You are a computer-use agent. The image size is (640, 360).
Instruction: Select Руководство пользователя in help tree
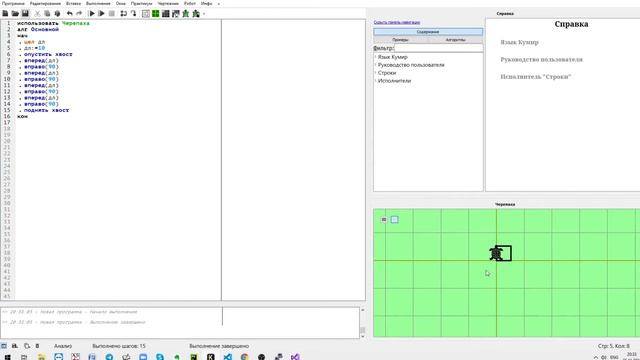click(411, 65)
